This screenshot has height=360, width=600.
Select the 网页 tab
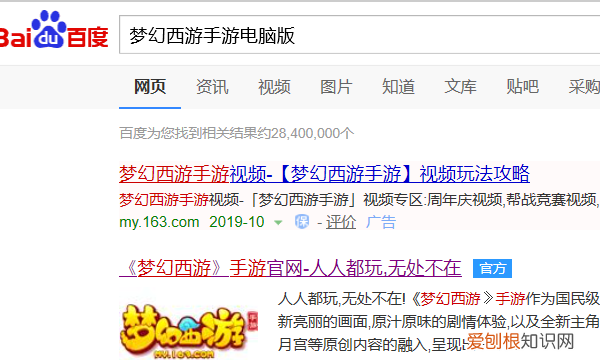coord(150,87)
